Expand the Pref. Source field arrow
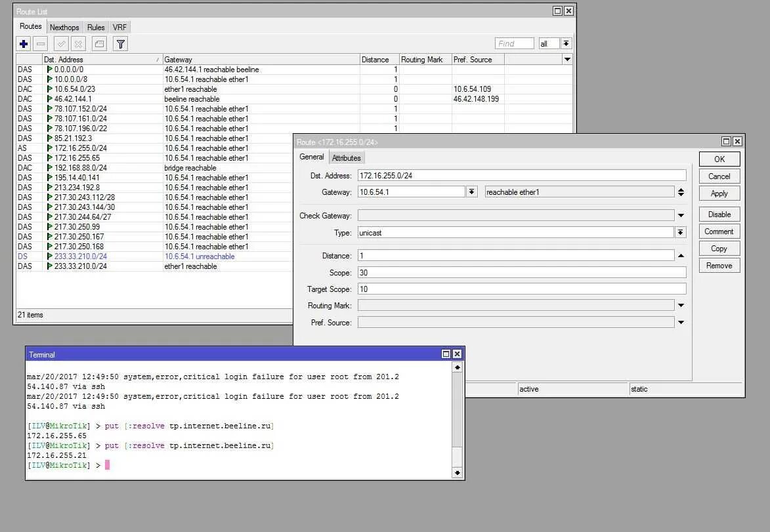Viewport: 770px width, 532px height. [681, 323]
